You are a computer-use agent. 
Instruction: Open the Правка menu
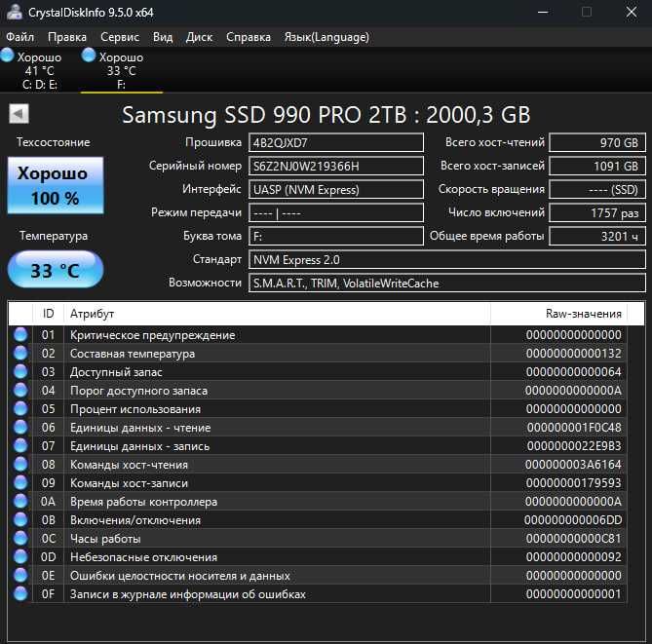[67, 37]
